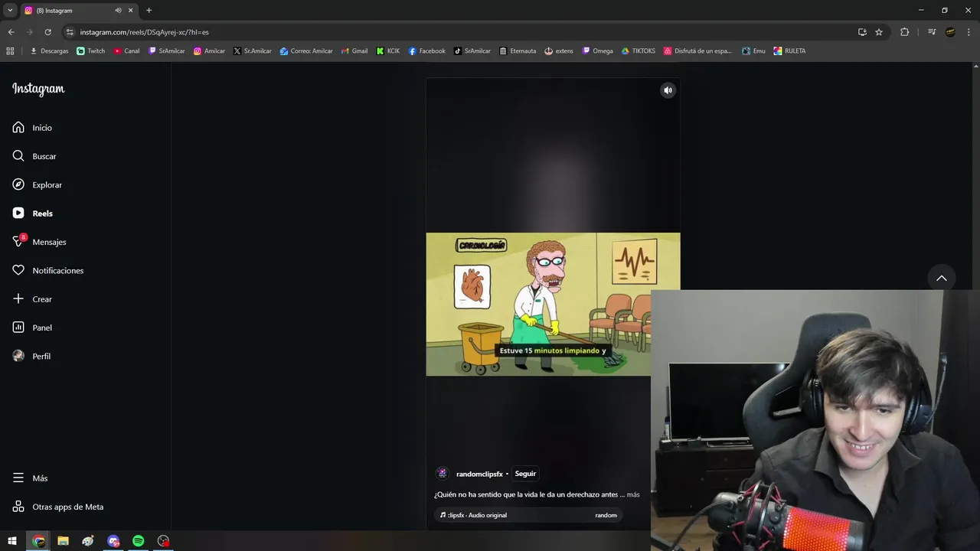Open File Explorer from the taskbar
980x551 pixels.
[x=63, y=541]
